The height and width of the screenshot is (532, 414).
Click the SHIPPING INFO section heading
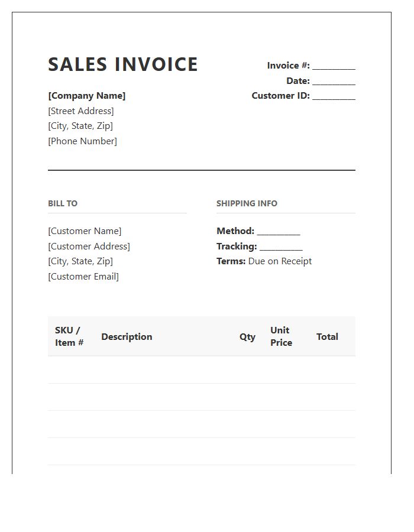[247, 203]
